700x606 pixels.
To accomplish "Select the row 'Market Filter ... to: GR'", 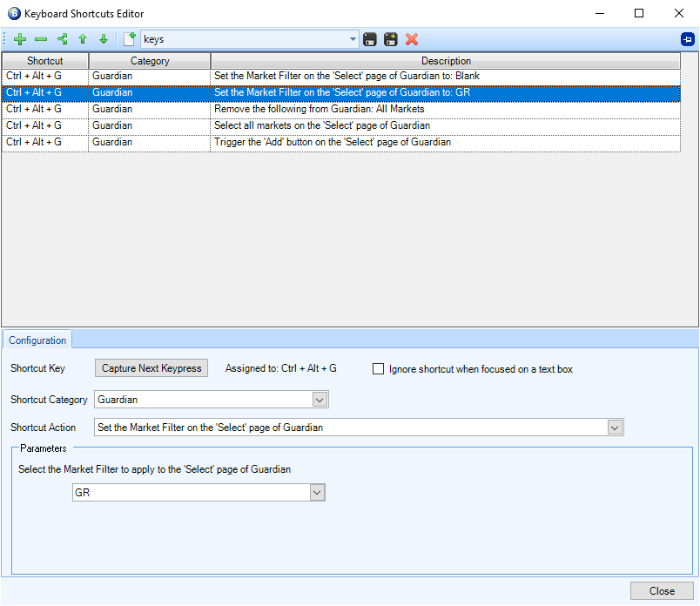I will tap(341, 93).
